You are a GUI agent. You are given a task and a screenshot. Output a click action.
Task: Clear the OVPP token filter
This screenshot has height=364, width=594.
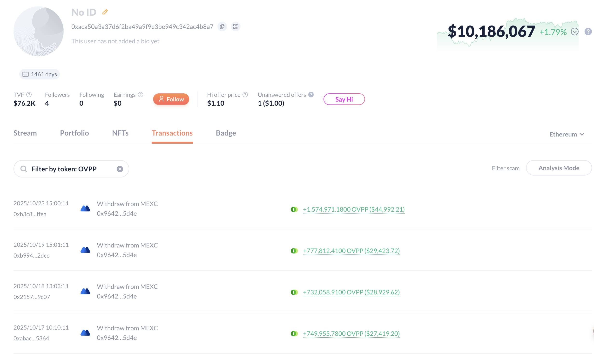coord(120,169)
